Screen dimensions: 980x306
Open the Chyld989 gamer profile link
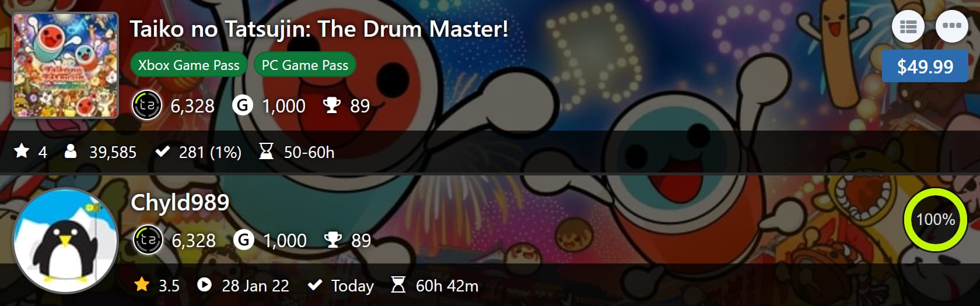(x=180, y=203)
